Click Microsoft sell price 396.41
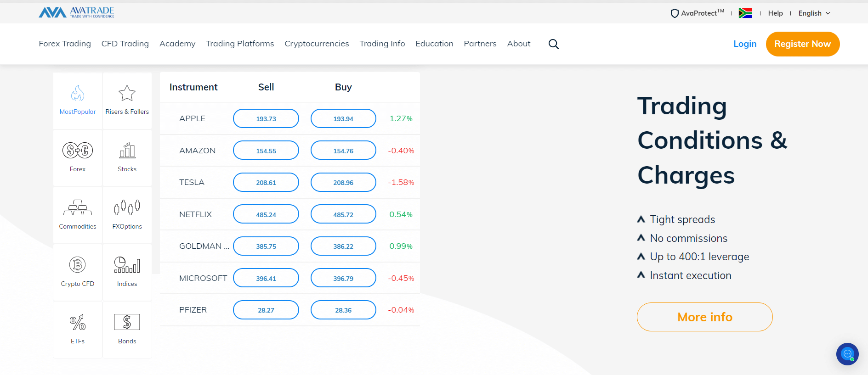The image size is (868, 375). [266, 278]
